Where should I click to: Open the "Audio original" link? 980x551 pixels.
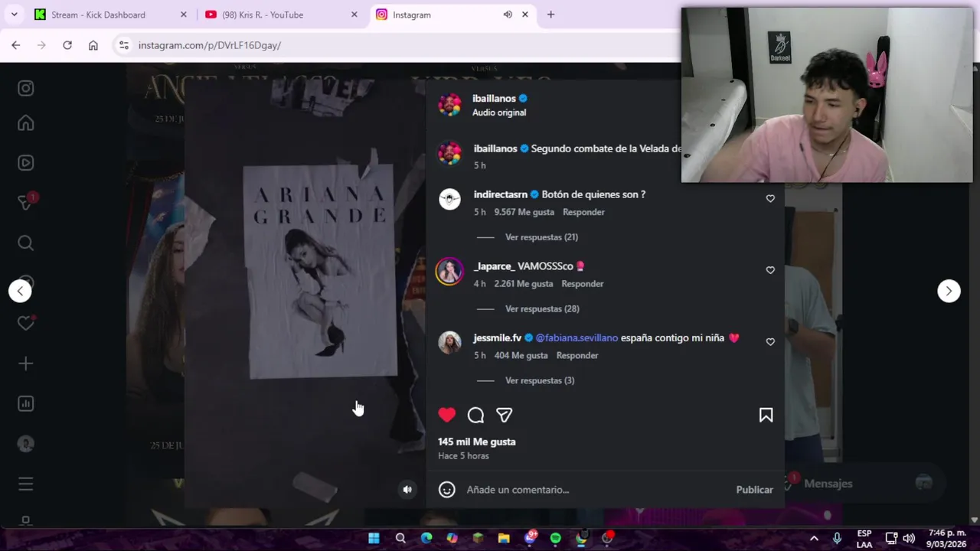coord(499,112)
